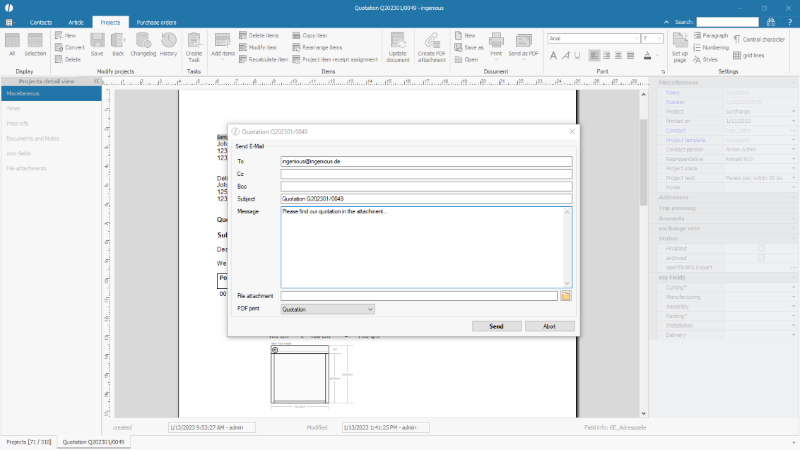The width and height of the screenshot is (800, 450).
Task: Click the ribbon Search input field
Action: coord(728,22)
